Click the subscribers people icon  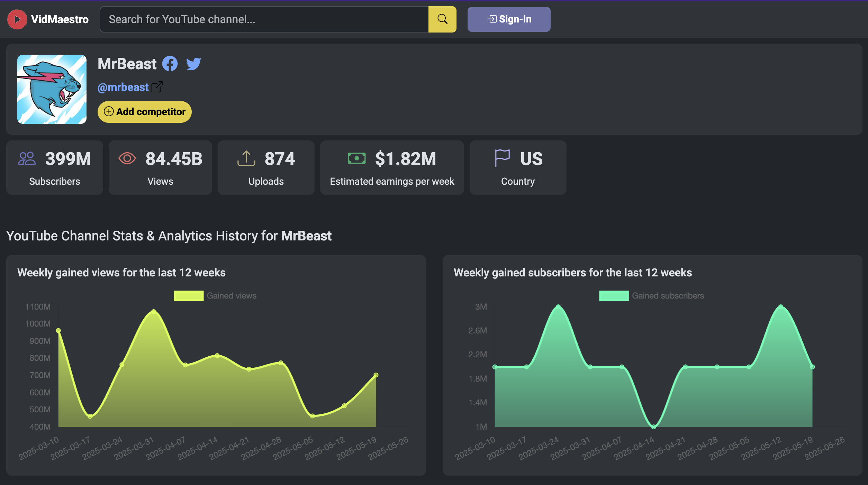point(27,159)
